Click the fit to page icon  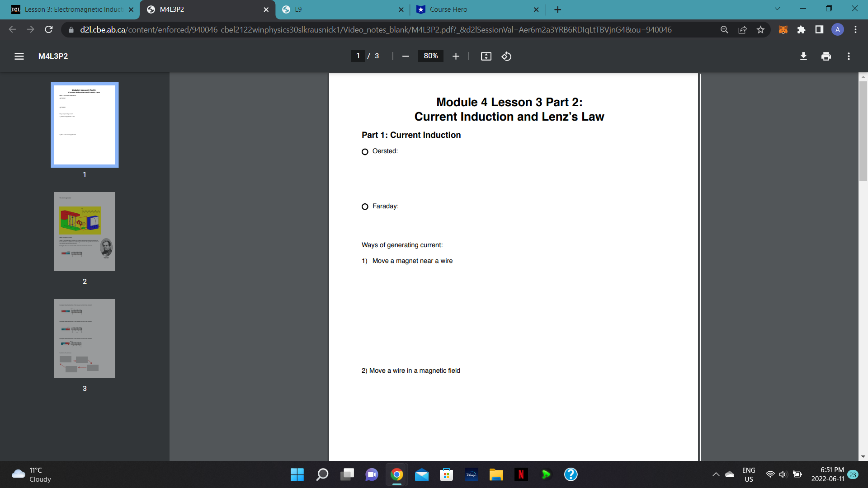(486, 56)
